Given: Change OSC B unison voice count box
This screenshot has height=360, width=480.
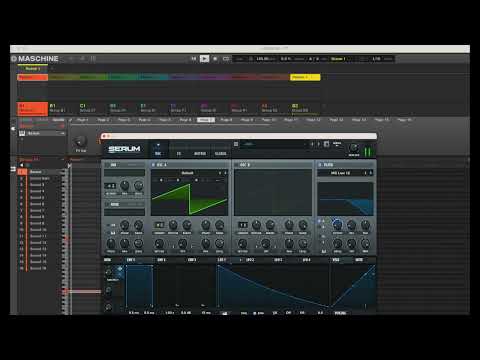Looking at the screenshot, I should pos(243,225).
